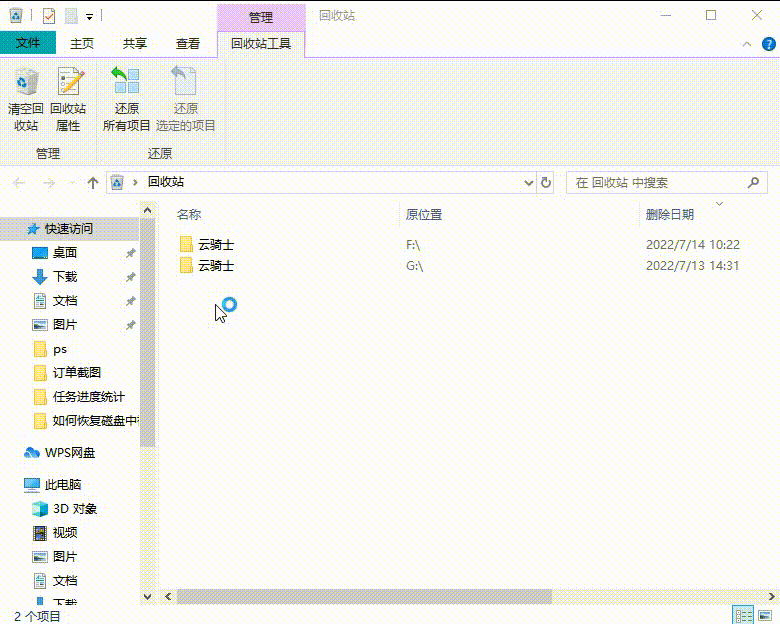Collapse the ribbon with chevron arrow
Screen dimensions: 780x624
coord(747,44)
